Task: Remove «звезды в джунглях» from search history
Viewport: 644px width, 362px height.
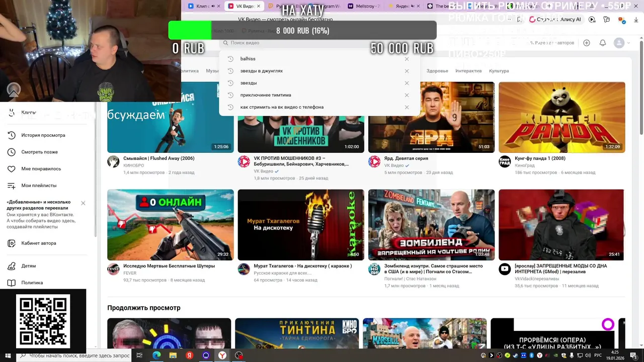Action: point(407,71)
